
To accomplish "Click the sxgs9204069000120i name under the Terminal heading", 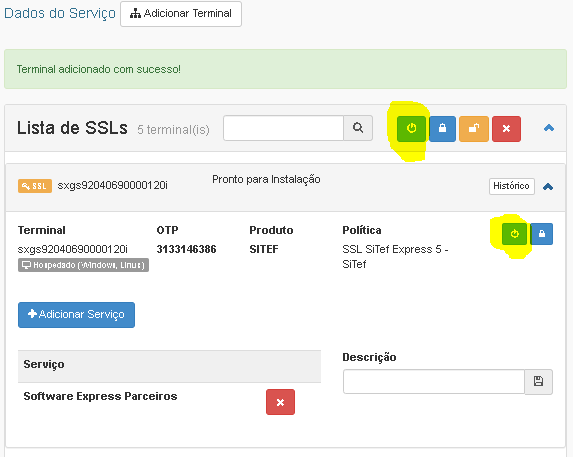I will [x=73, y=249].
